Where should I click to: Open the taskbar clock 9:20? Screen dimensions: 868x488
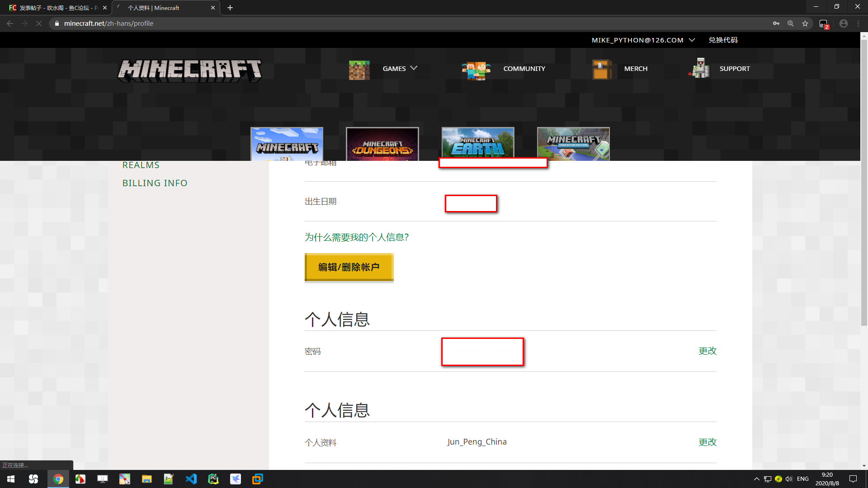[x=827, y=479]
